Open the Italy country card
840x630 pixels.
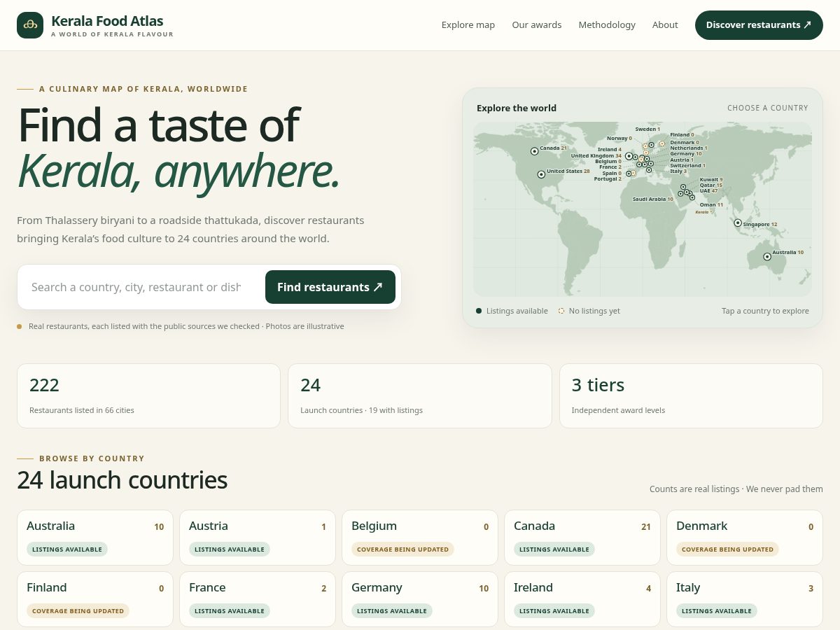click(x=745, y=599)
